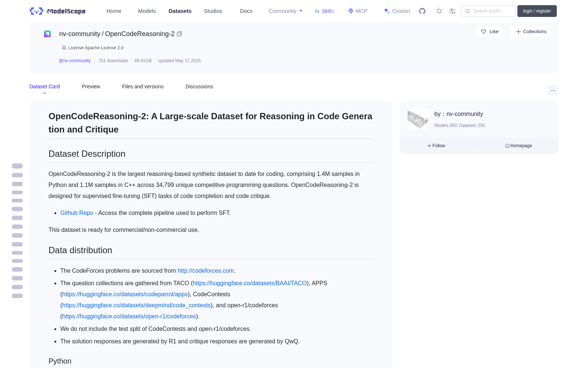The height and width of the screenshot is (368, 588).
Task: Click the dataset organization icon beside the title
Action: pyautogui.click(x=47, y=34)
